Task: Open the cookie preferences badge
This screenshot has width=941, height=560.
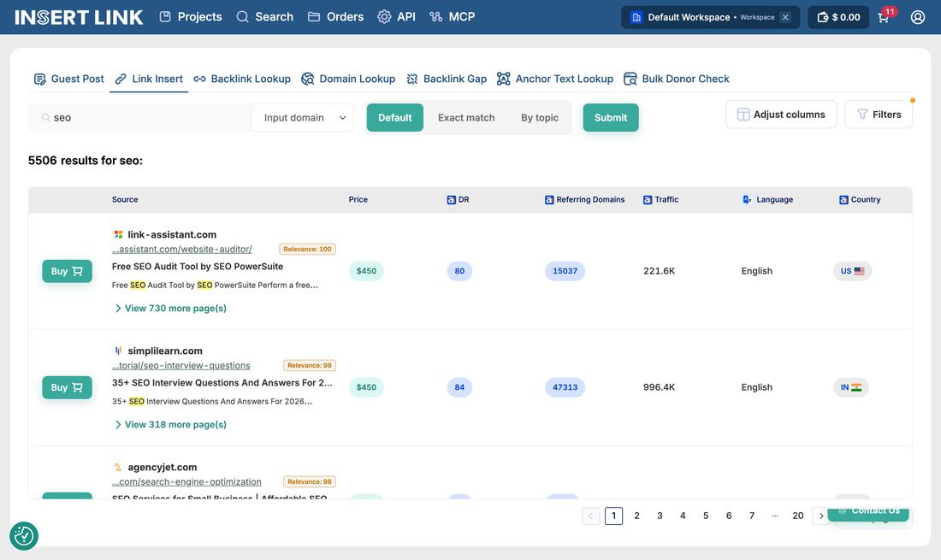Action: [24, 535]
